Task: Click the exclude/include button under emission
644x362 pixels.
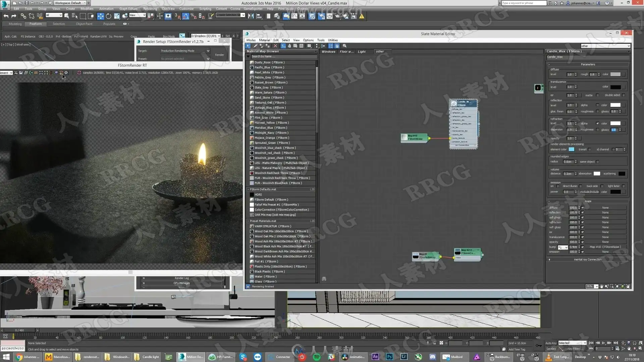Action: click(589, 192)
